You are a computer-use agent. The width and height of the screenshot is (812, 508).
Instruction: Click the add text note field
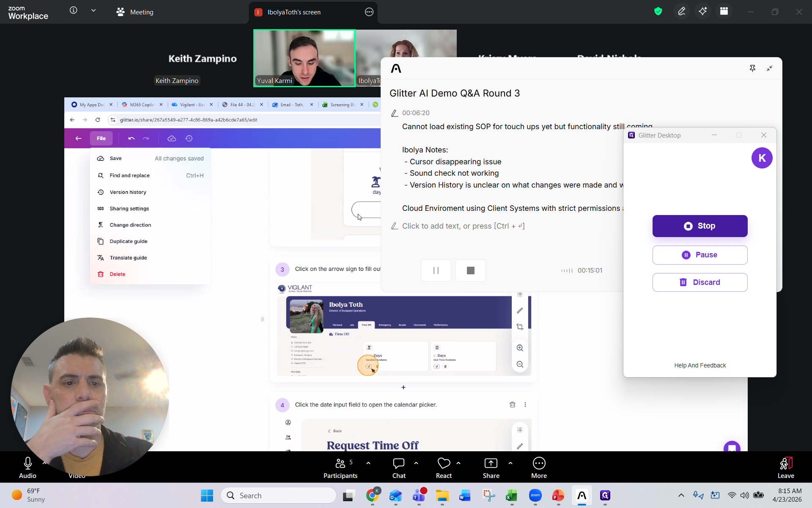[463, 226]
